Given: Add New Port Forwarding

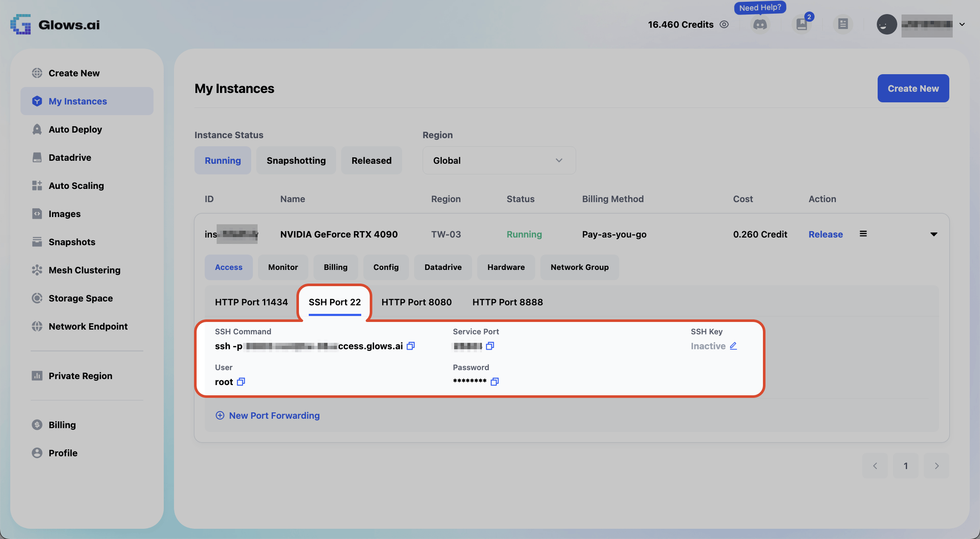Looking at the screenshot, I should (x=268, y=415).
